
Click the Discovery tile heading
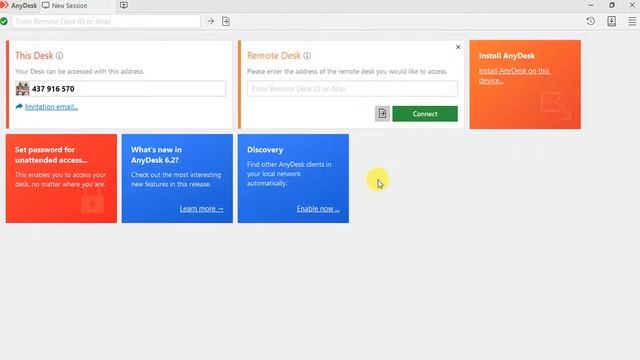pos(265,150)
